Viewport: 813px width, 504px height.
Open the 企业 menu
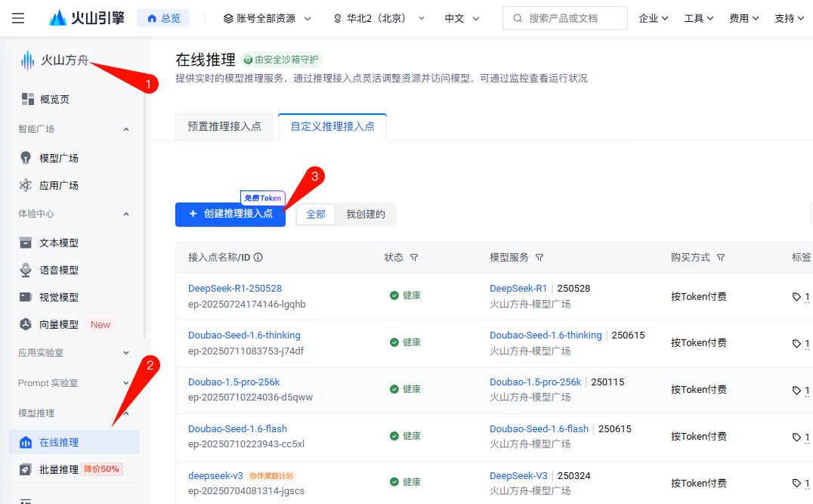tap(654, 18)
